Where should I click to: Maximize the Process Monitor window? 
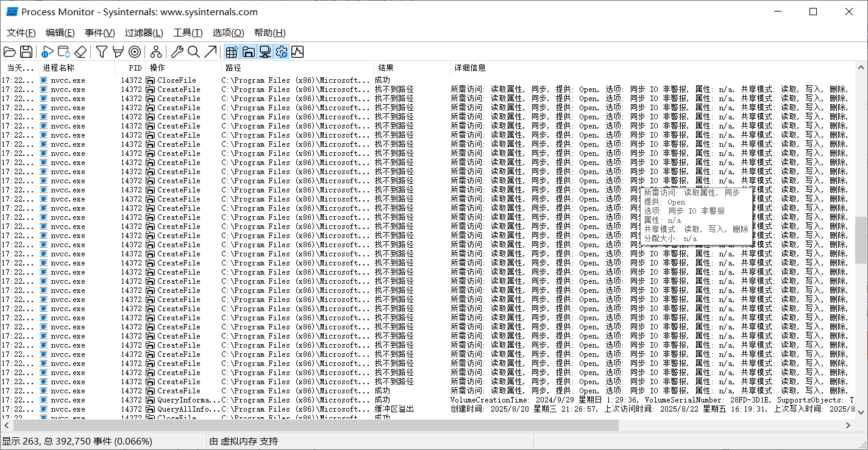813,12
